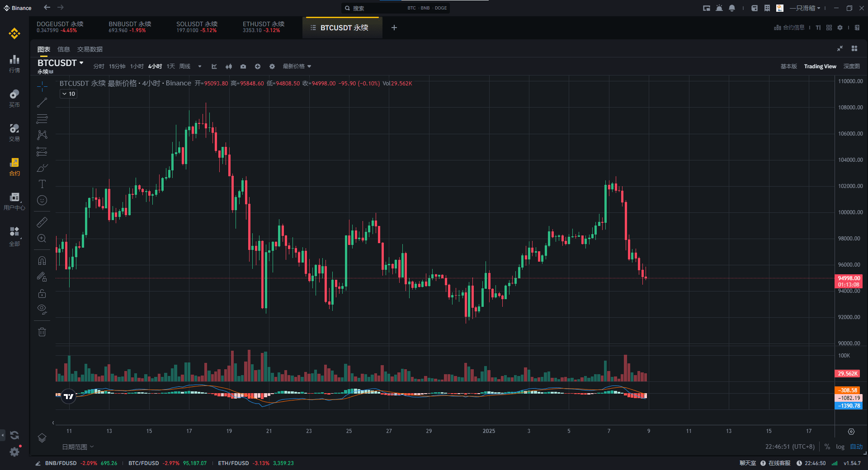
Task: Select the brush drawing tool
Action: [42, 168]
